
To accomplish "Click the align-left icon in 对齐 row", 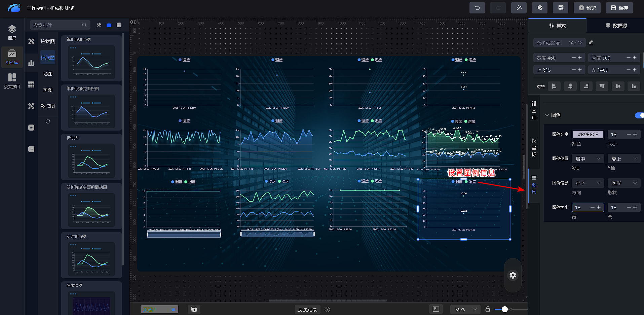I will 554,86.
